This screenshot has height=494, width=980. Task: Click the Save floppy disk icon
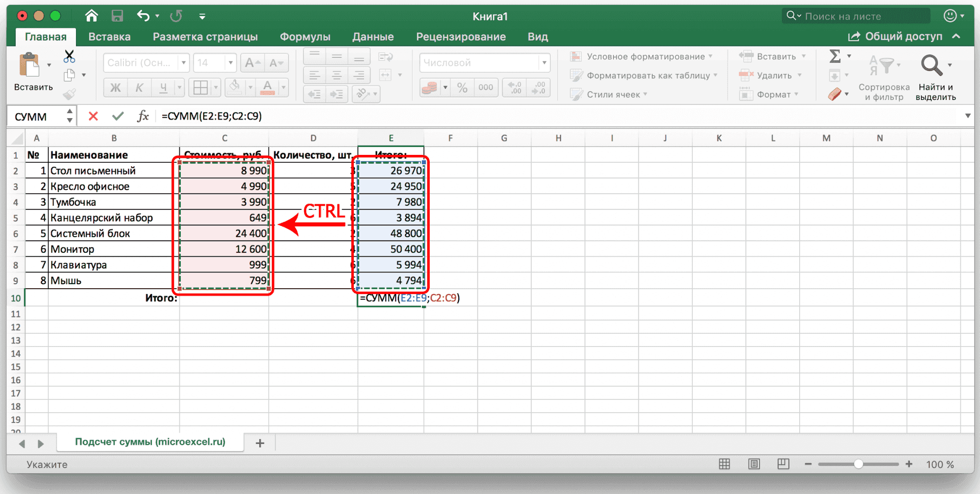117,16
